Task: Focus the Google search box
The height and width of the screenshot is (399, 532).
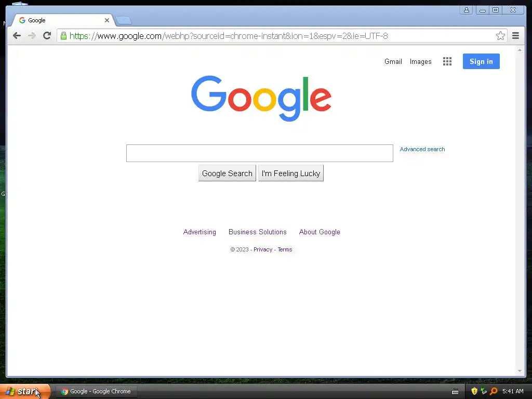Action: coord(260,153)
